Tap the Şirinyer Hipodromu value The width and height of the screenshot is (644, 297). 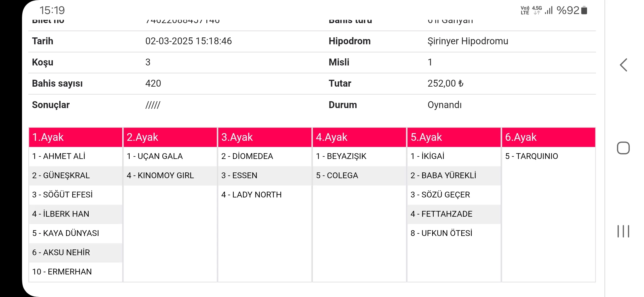[468, 41]
